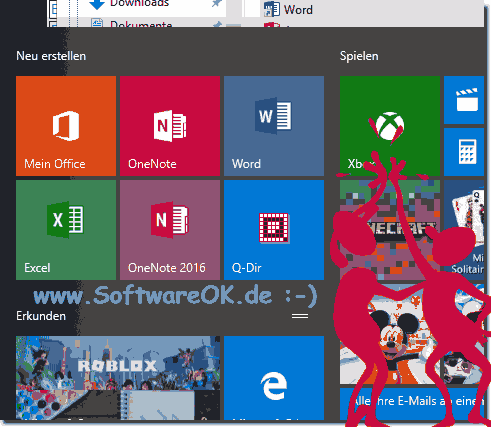Launch Q-Dir from its blue tile
This screenshot has width=491, height=427.
(x=274, y=230)
